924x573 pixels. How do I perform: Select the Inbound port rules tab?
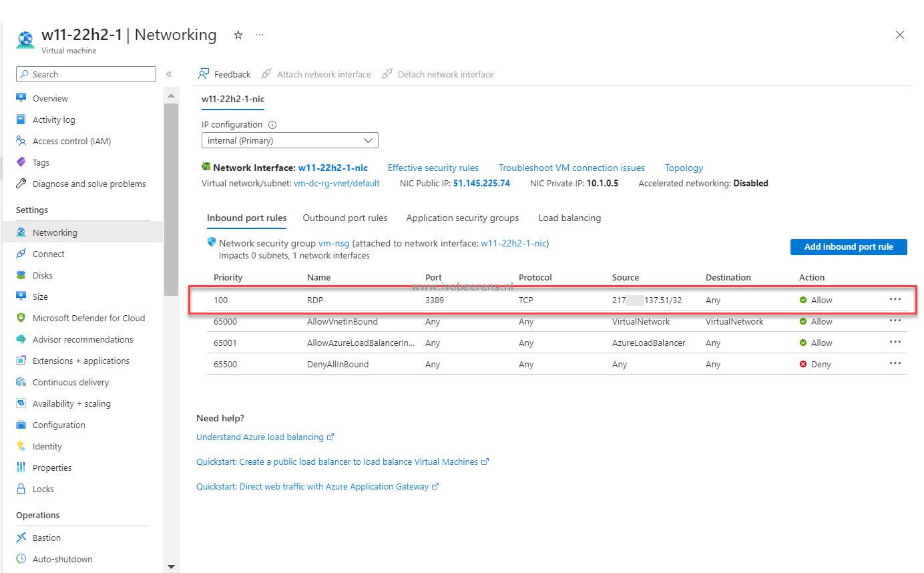point(247,218)
